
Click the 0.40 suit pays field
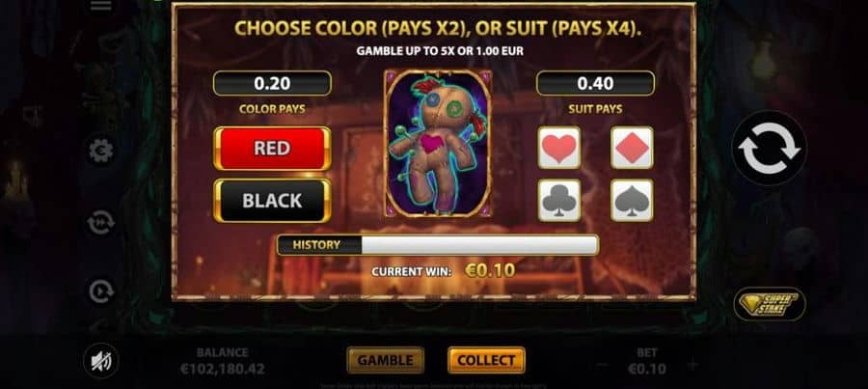coord(595,83)
